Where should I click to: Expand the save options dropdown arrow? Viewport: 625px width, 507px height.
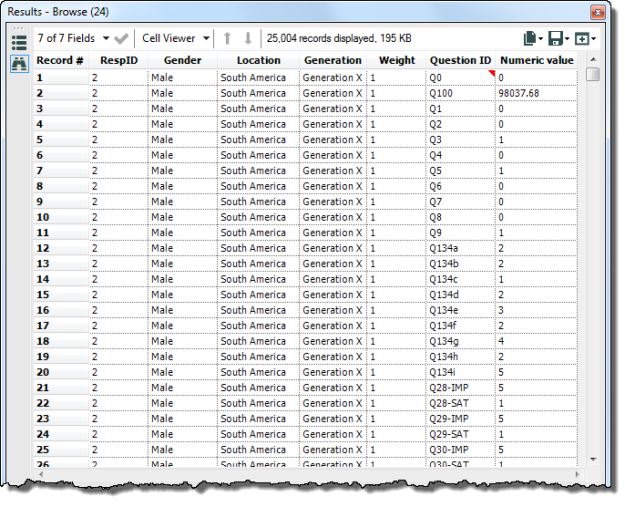tap(567, 39)
